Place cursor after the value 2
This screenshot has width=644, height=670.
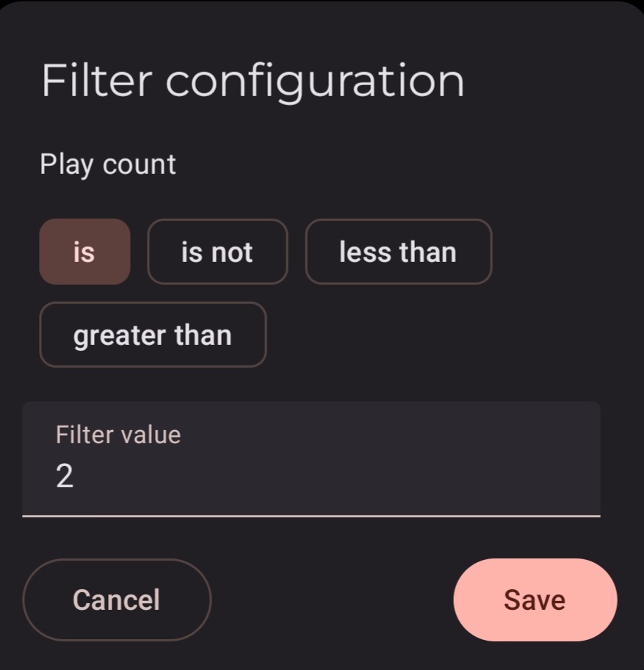75,476
